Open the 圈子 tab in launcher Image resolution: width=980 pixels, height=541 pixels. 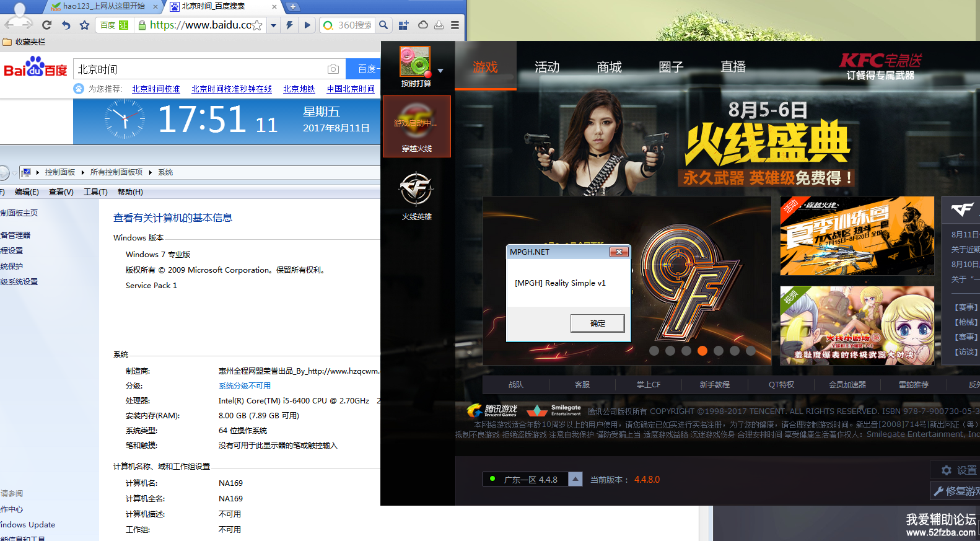[671, 67]
